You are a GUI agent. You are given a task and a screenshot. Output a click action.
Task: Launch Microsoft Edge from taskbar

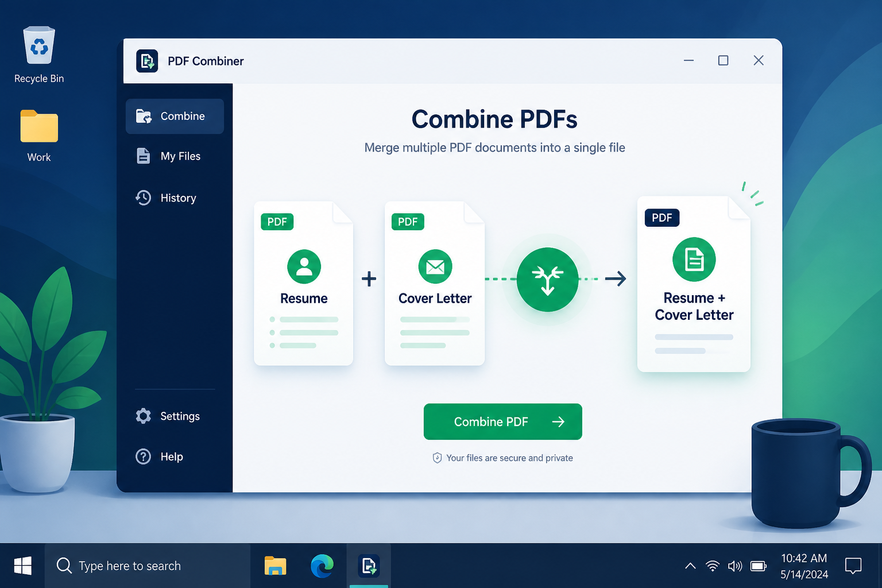(322, 566)
